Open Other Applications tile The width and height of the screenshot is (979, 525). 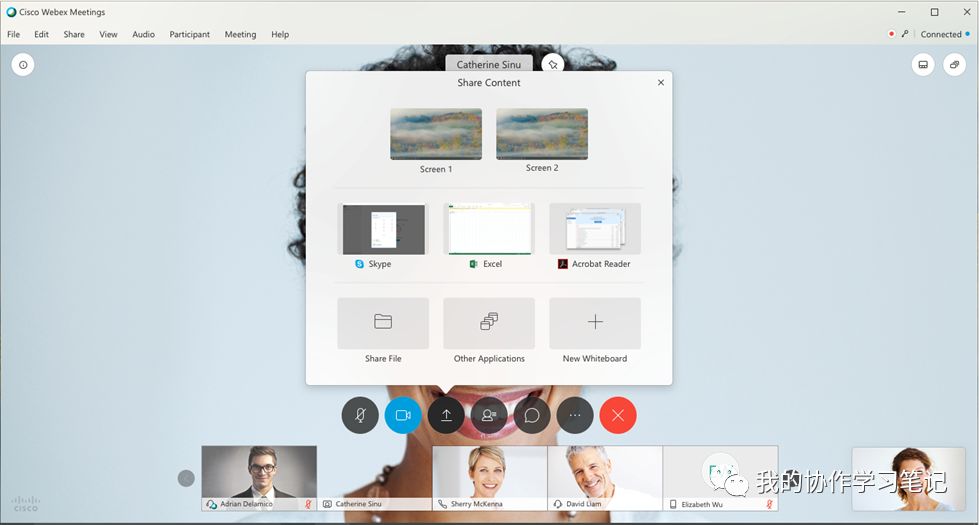[489, 323]
